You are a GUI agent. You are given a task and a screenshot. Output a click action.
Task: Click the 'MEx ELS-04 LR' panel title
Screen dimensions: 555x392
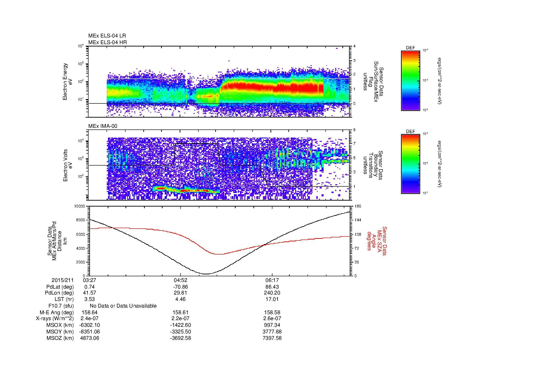tap(107, 36)
